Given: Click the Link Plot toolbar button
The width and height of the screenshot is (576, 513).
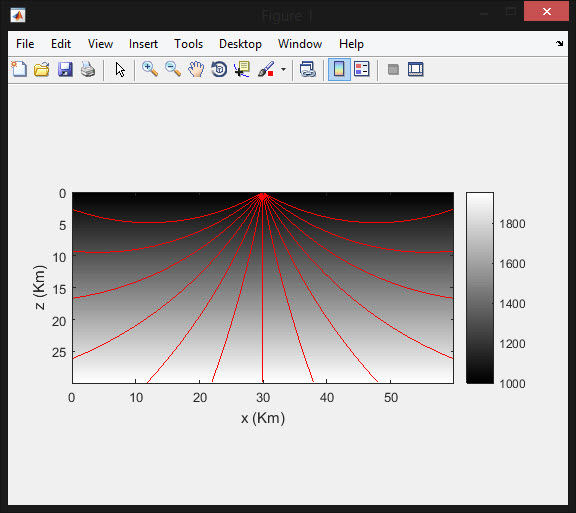Looking at the screenshot, I should pos(308,69).
